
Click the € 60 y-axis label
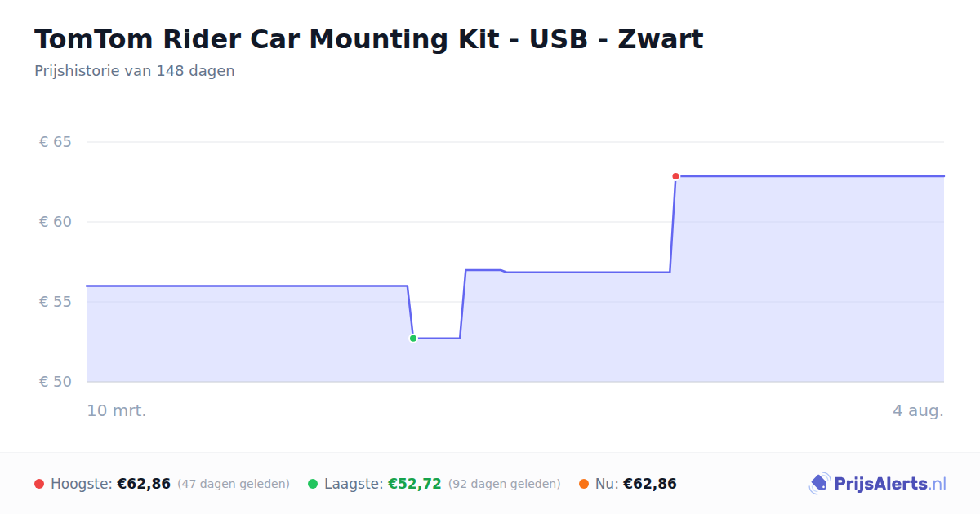pos(56,222)
